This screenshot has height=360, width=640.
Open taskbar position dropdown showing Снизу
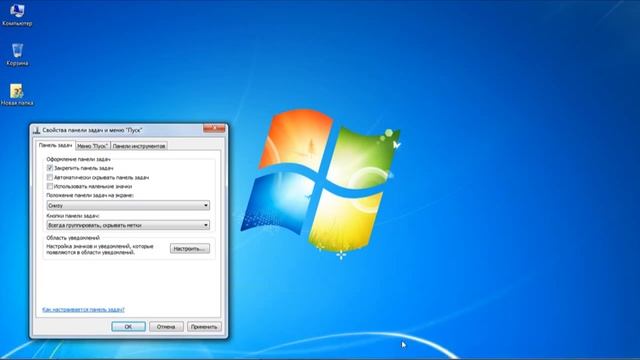coord(128,205)
